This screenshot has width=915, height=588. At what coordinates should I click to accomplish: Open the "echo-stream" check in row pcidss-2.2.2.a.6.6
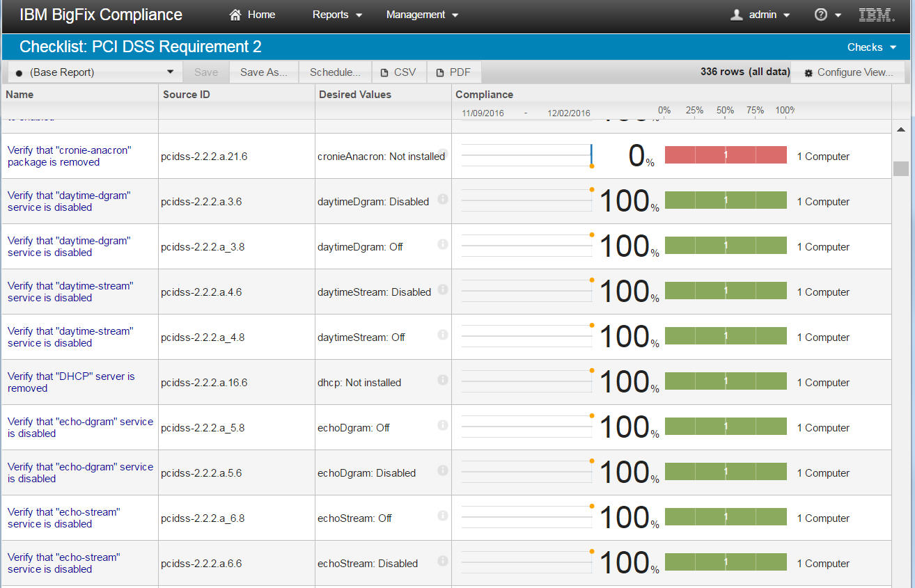(64, 563)
